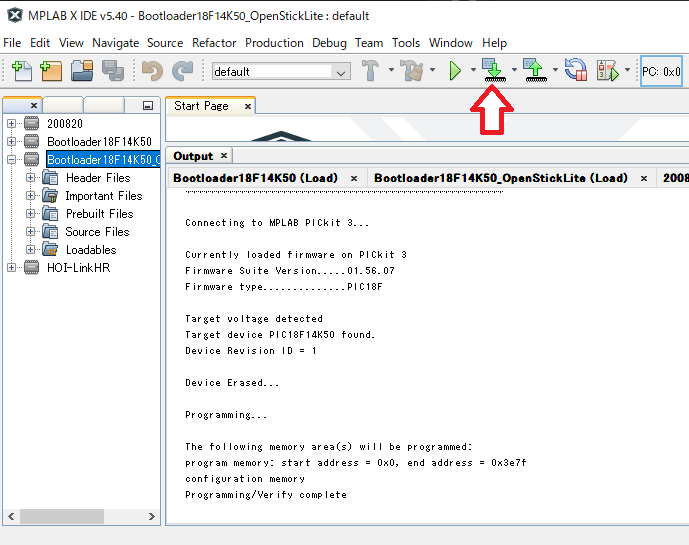The height and width of the screenshot is (545, 689).
Task: Select the Source Files tree item
Action: pyautogui.click(x=97, y=232)
